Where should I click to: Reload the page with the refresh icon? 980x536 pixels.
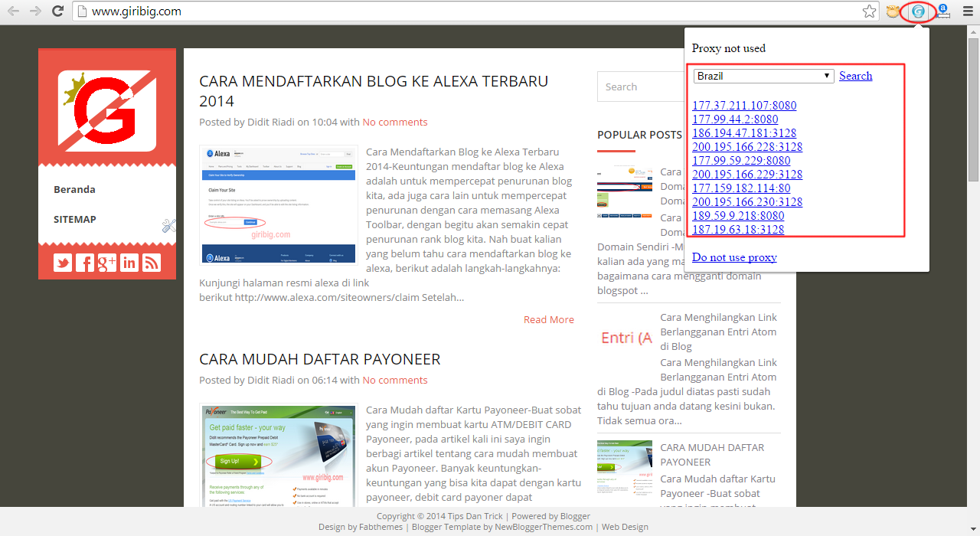pos(57,11)
